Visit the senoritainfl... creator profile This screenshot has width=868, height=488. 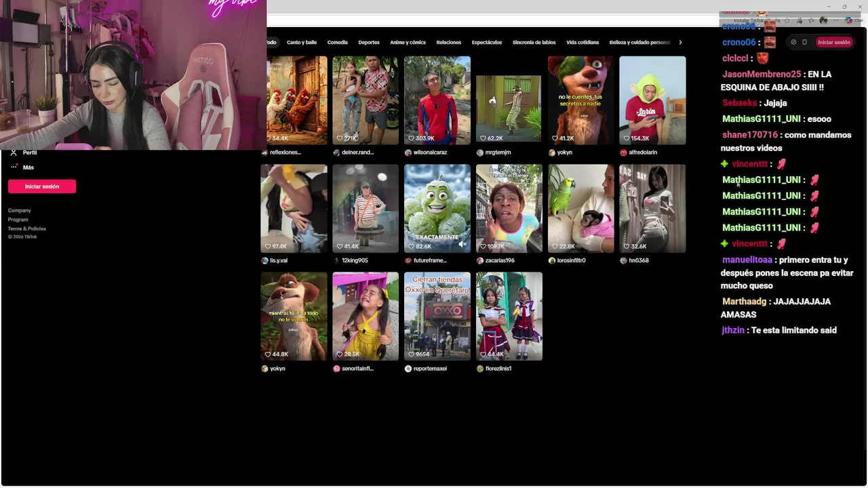tap(353, 369)
